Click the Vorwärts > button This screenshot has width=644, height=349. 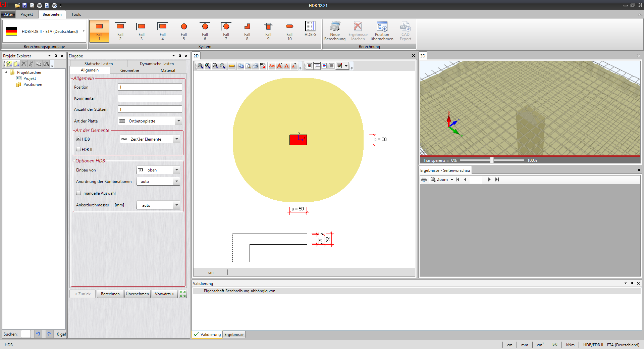(x=164, y=294)
